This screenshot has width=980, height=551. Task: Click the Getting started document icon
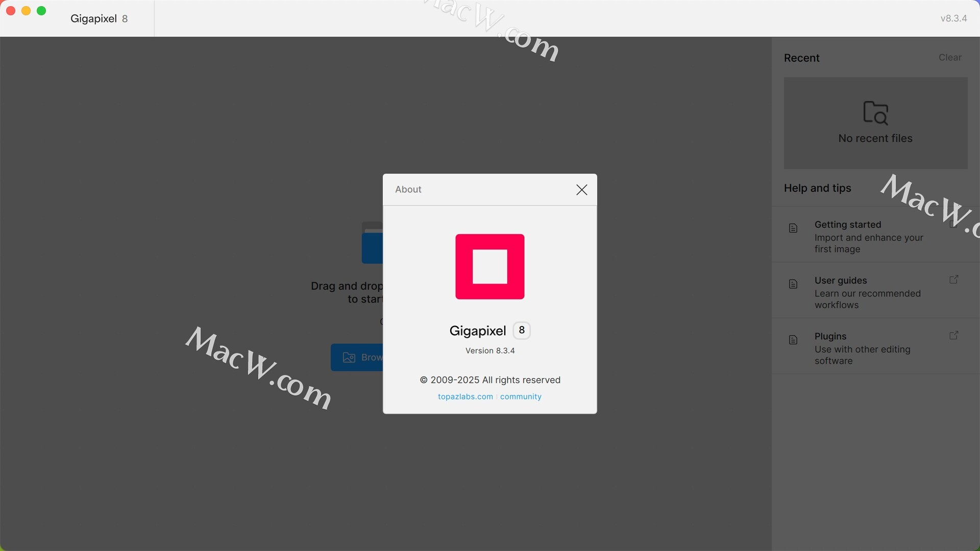pyautogui.click(x=793, y=228)
